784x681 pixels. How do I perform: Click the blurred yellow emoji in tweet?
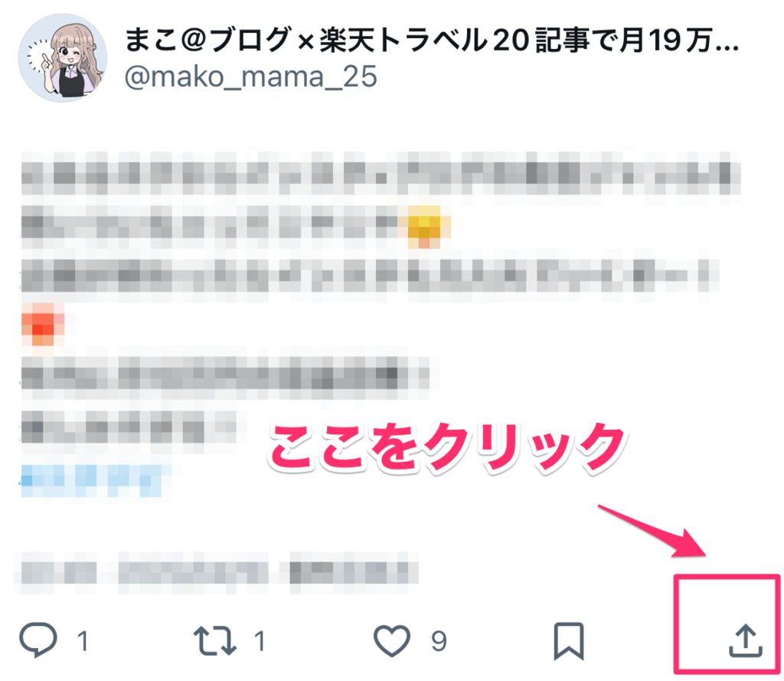424,226
